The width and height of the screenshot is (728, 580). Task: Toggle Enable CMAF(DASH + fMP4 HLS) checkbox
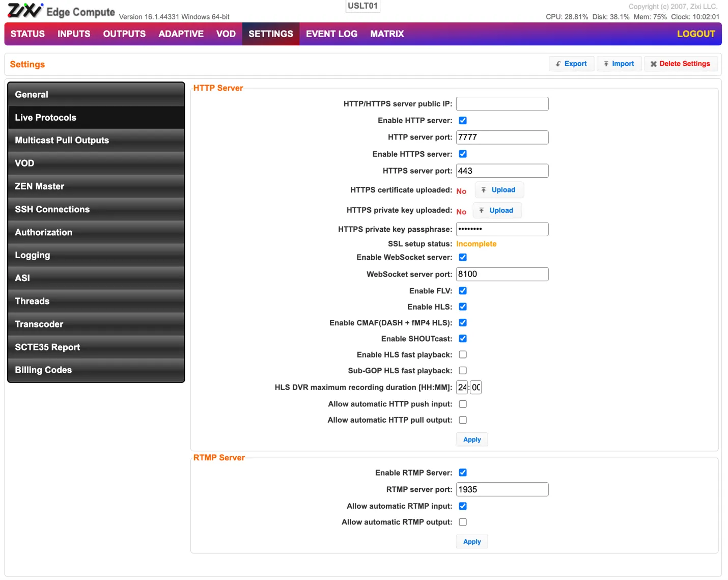point(463,322)
